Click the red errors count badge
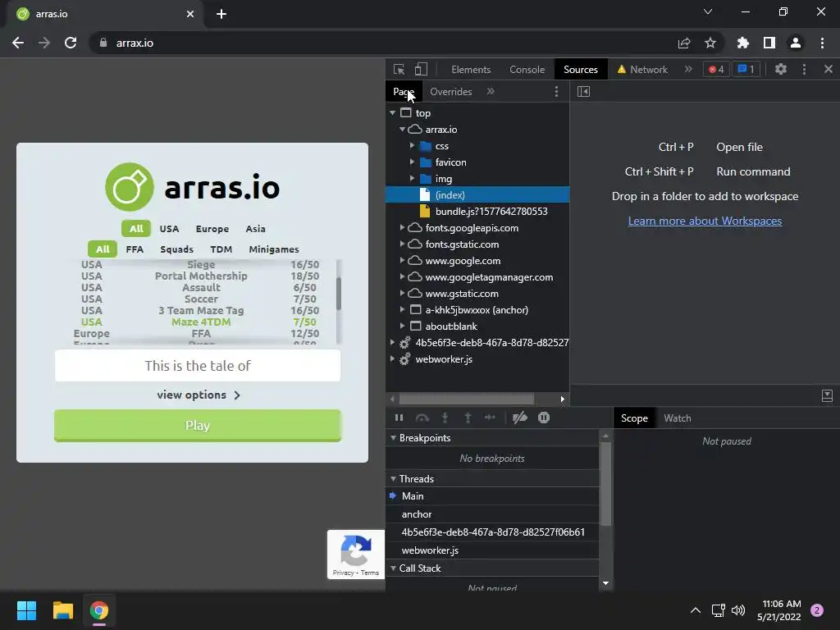Viewport: 840px width, 630px height. tap(716, 69)
